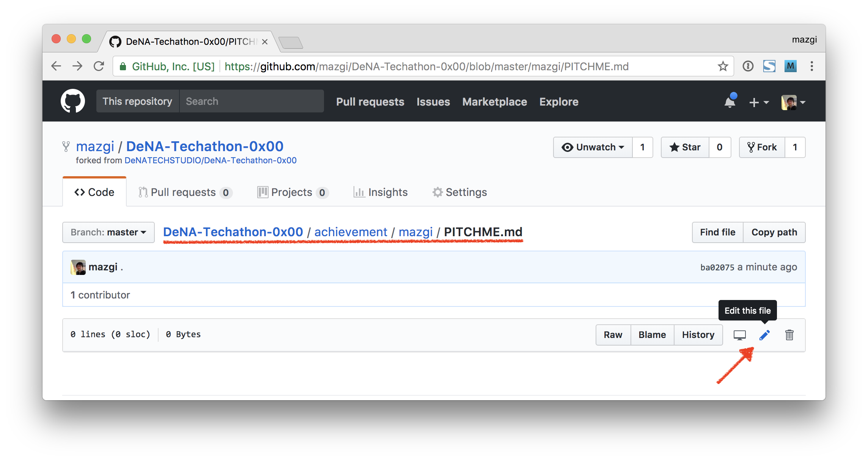
Task: Expand the plus create-new menu
Action: pos(758,102)
